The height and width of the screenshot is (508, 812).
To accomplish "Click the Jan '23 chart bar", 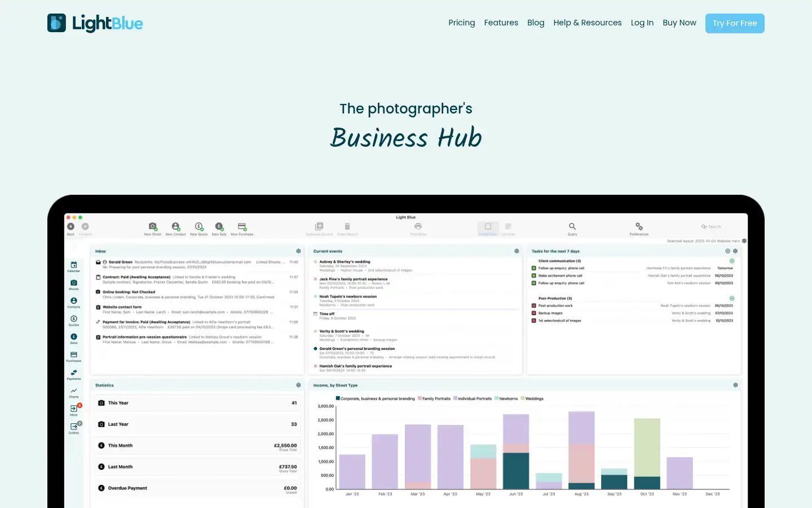I will [352, 472].
